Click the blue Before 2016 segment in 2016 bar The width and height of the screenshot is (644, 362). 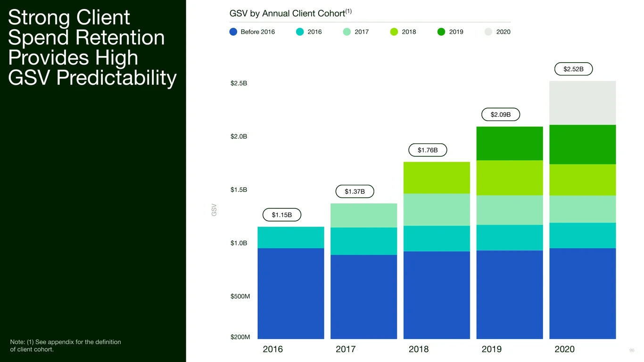pyautogui.click(x=291, y=294)
